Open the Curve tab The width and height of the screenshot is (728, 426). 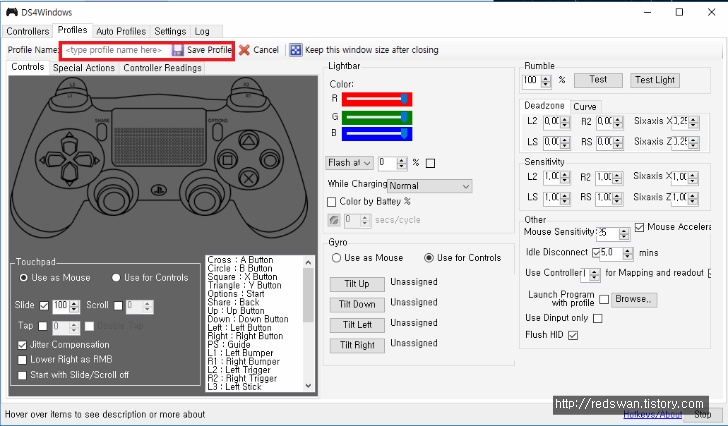[x=585, y=107]
